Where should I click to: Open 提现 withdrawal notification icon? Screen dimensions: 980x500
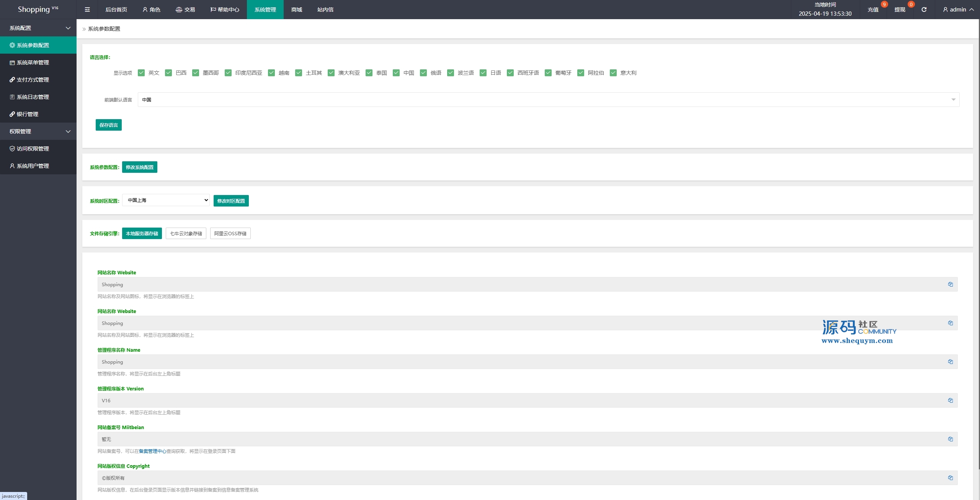point(900,10)
